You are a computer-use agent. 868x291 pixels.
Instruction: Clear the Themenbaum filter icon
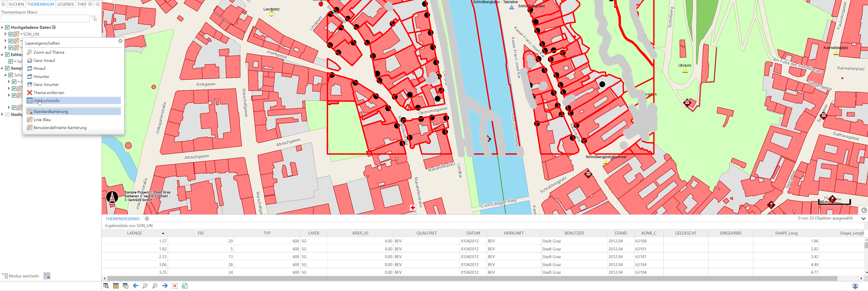(x=94, y=19)
